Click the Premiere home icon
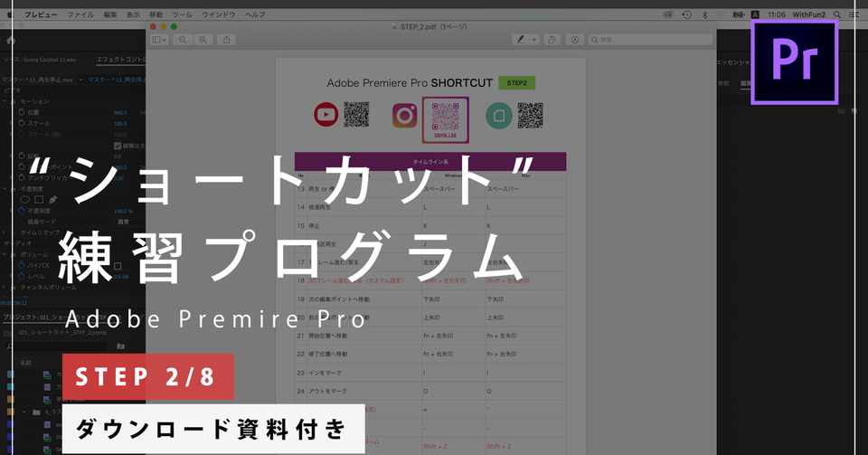868x455 pixels. point(11,41)
